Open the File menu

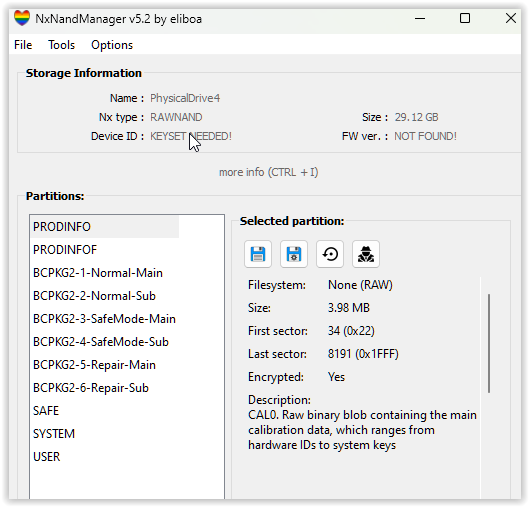pyautogui.click(x=23, y=45)
